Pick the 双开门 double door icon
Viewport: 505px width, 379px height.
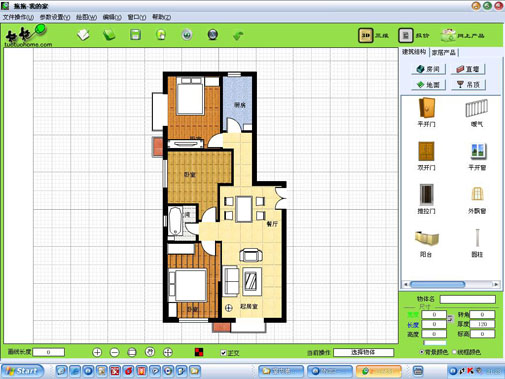(426, 151)
